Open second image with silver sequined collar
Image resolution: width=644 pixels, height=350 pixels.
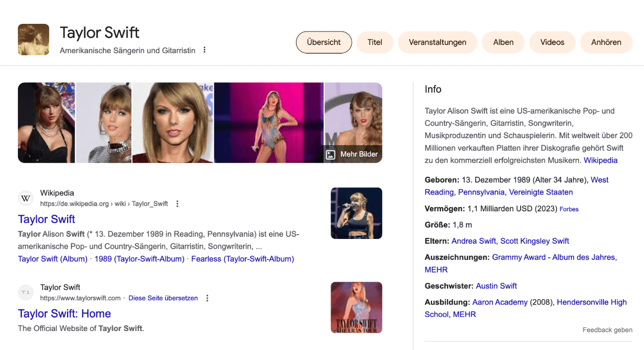click(x=103, y=122)
